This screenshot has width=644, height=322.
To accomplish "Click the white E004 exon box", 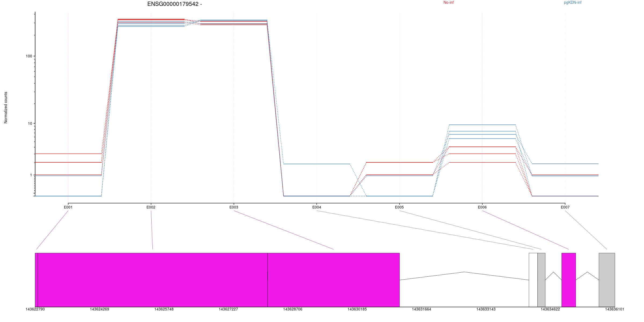I will point(533,280).
